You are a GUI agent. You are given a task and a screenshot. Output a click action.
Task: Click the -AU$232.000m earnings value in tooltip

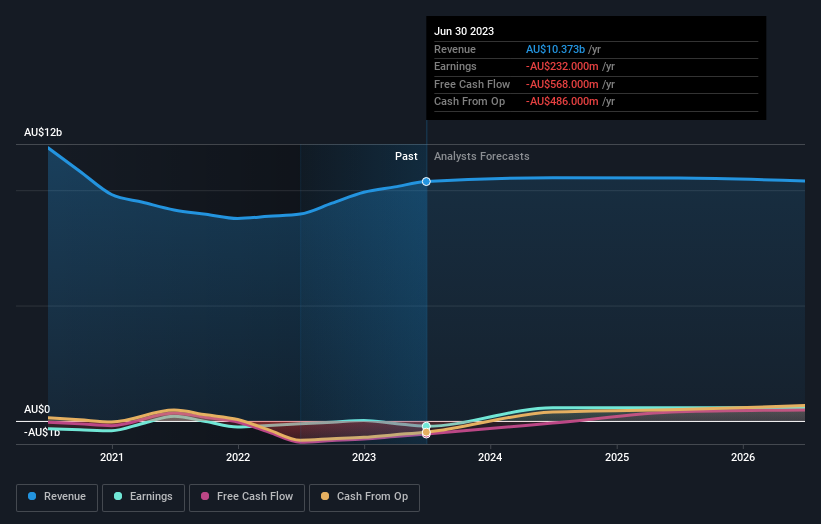[x=562, y=66]
